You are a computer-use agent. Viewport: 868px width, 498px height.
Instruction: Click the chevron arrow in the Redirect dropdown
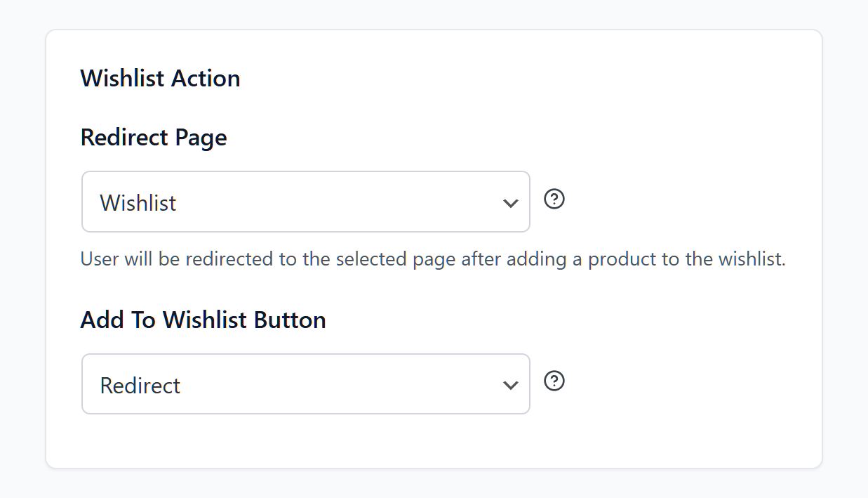511,385
